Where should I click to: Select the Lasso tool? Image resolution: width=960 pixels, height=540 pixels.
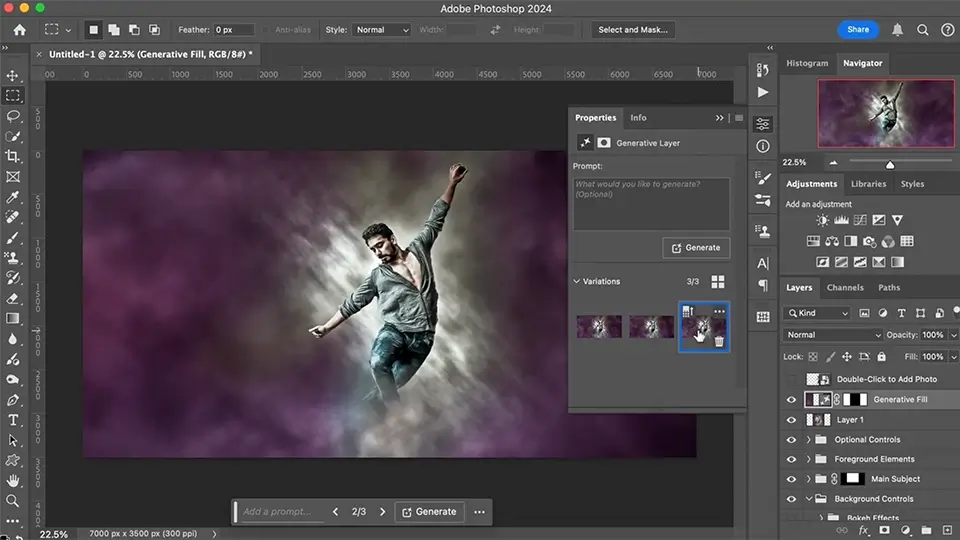(x=13, y=116)
